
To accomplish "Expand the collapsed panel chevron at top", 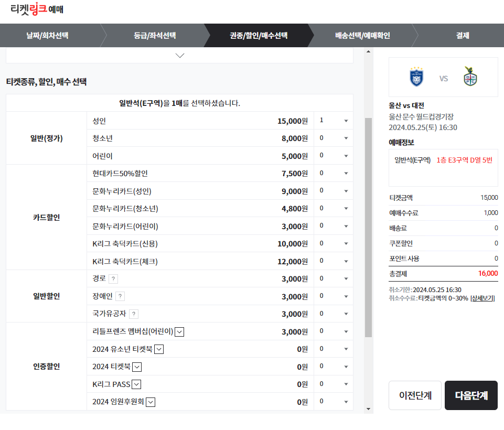I will (180, 56).
